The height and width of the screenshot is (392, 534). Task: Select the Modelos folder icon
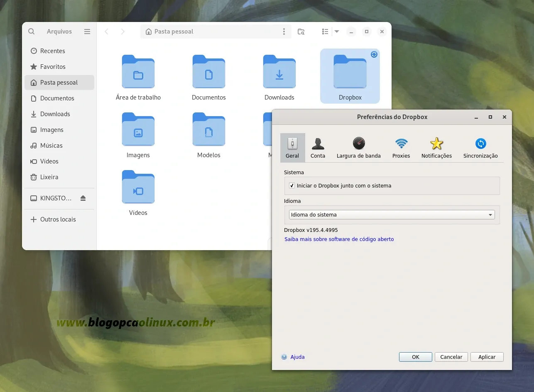(x=209, y=129)
